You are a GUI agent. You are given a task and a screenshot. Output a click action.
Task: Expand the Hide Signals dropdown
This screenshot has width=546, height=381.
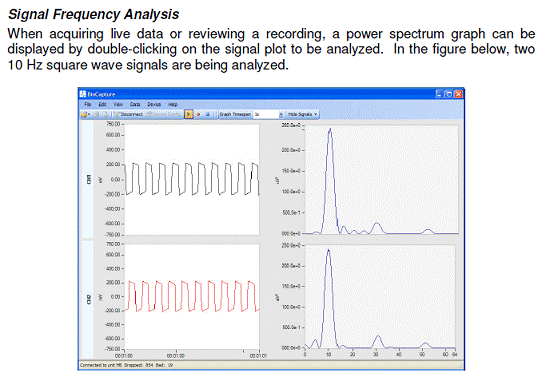[303, 114]
